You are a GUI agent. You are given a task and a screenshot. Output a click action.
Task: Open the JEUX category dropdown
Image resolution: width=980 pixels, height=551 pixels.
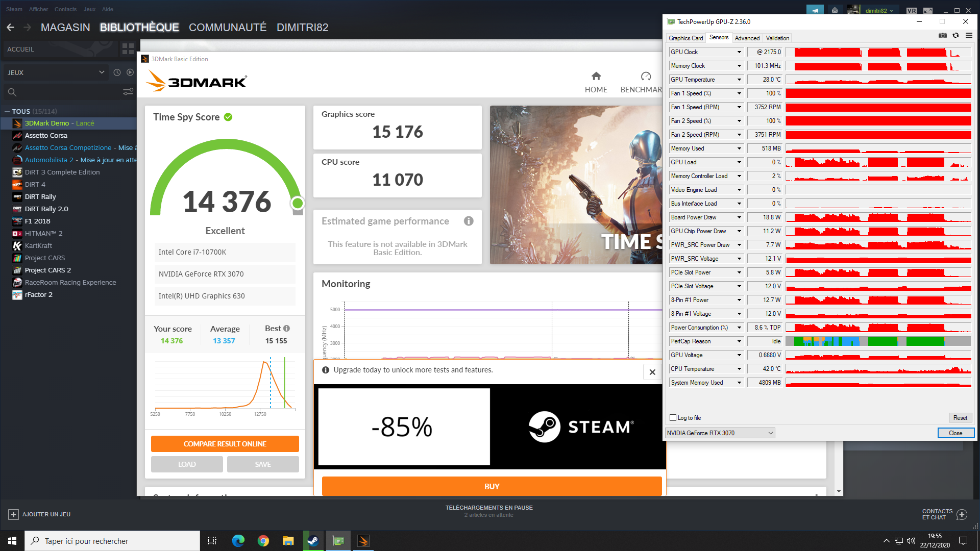coord(102,72)
